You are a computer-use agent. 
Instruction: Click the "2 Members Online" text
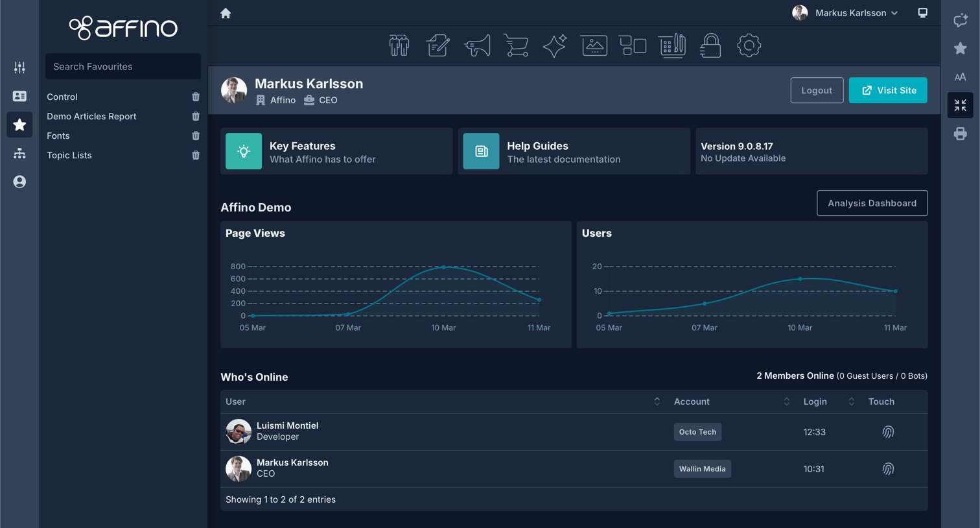pos(795,376)
